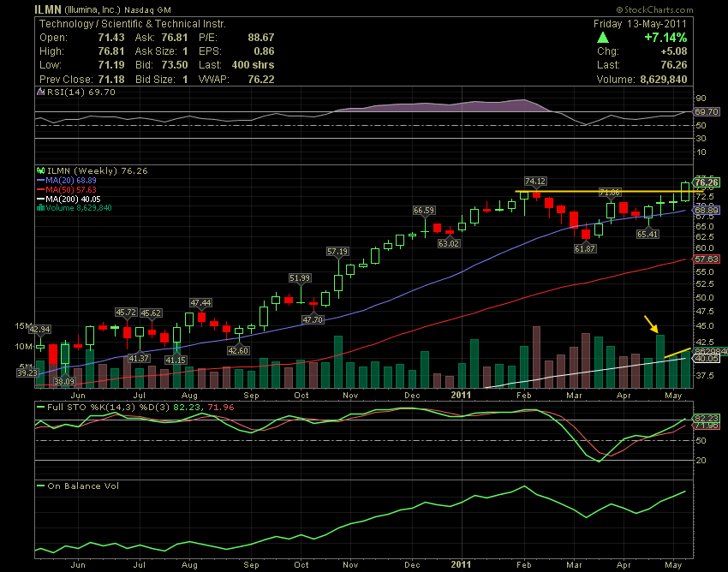
Task: Click the ILMN (Weekly) 76.26 legend label
Action: [98, 171]
